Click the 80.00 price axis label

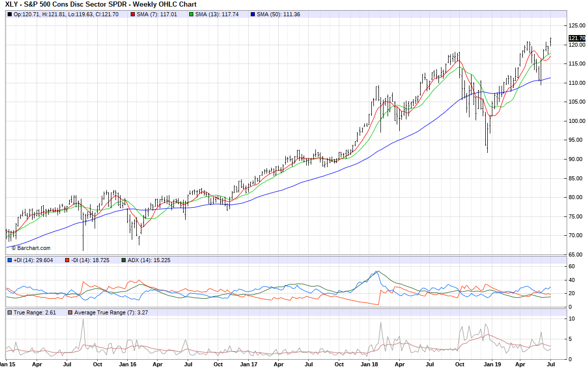point(577,197)
